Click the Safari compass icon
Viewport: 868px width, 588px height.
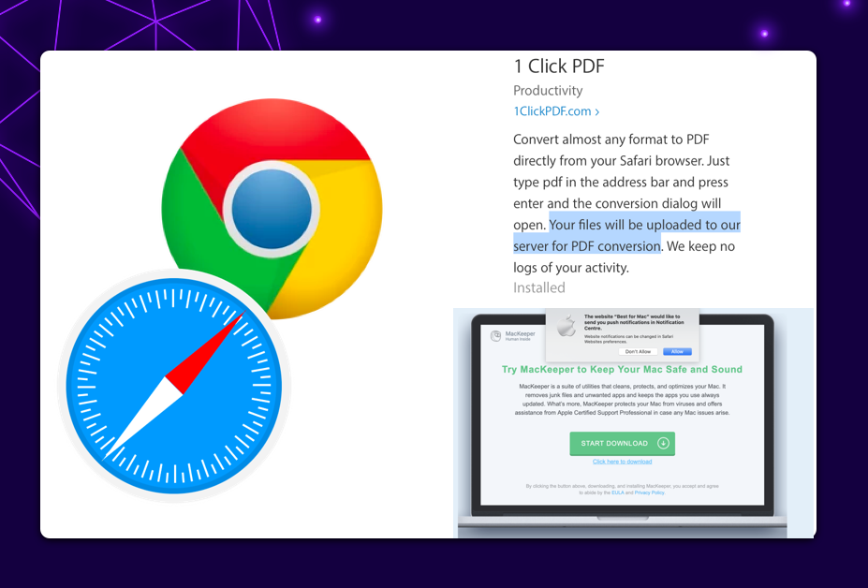coord(174,386)
